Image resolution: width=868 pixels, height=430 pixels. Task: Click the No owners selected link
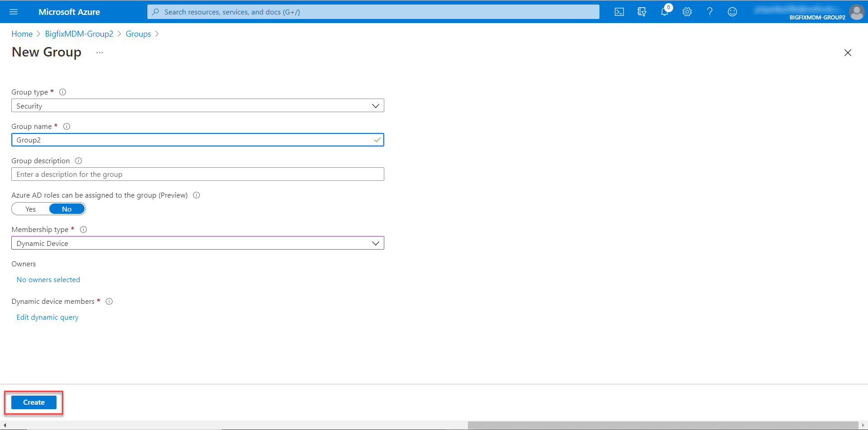pos(48,279)
